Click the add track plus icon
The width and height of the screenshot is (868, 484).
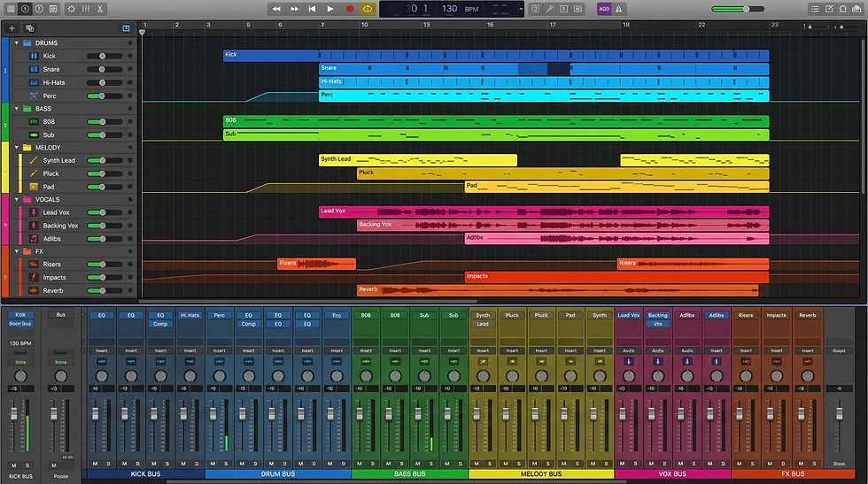12,28
